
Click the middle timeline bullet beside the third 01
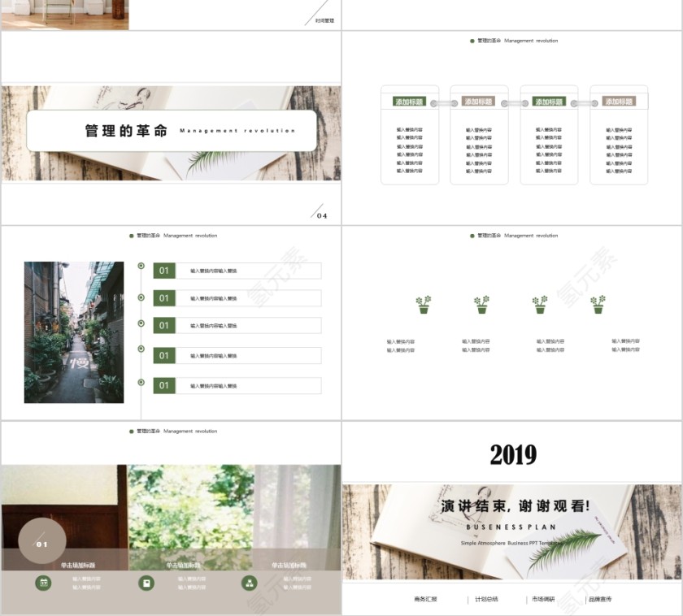click(141, 323)
